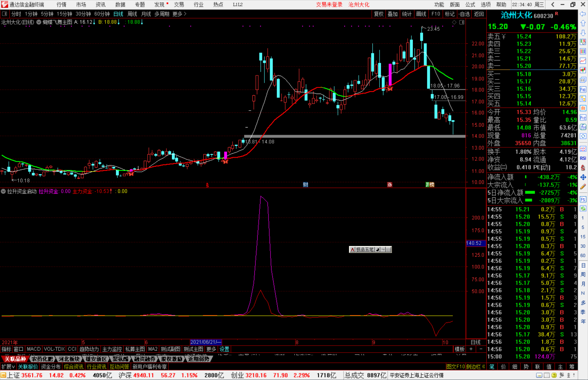The width and height of the screenshot is (588, 380).
Task: Open the 资讯 menu
Action: pyautogui.click(x=100, y=5)
